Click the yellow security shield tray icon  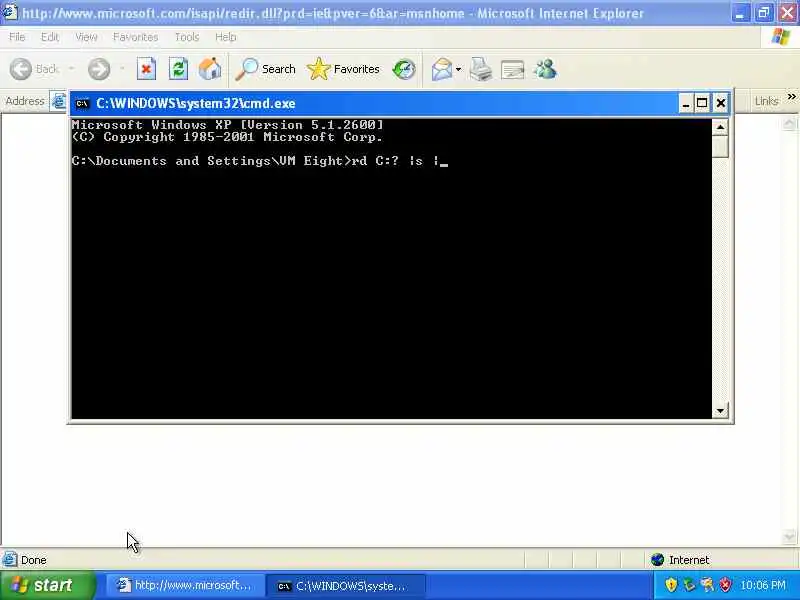[671, 585]
